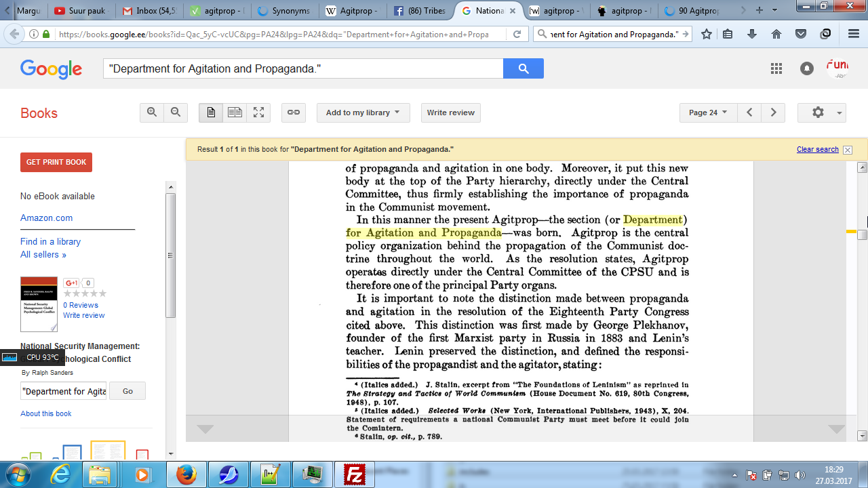Open the Amazon.com seller link
The image size is (868, 488).
(x=46, y=218)
